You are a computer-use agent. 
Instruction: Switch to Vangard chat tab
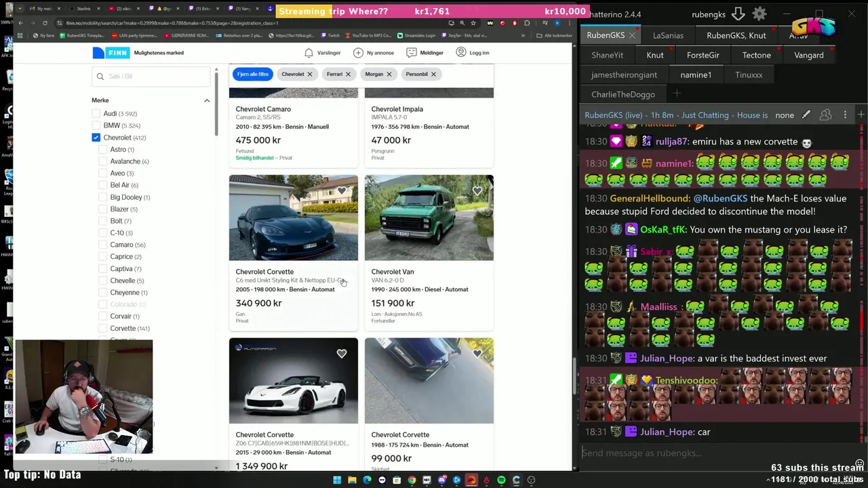(808, 55)
